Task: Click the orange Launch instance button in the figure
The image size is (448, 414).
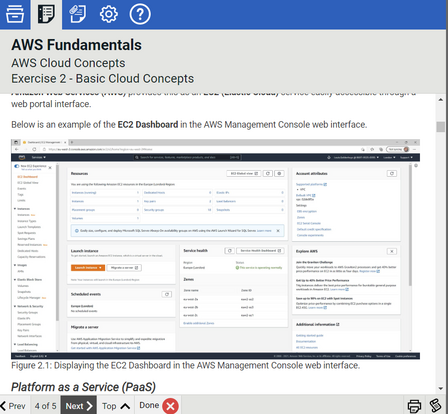Action: tap(88, 268)
